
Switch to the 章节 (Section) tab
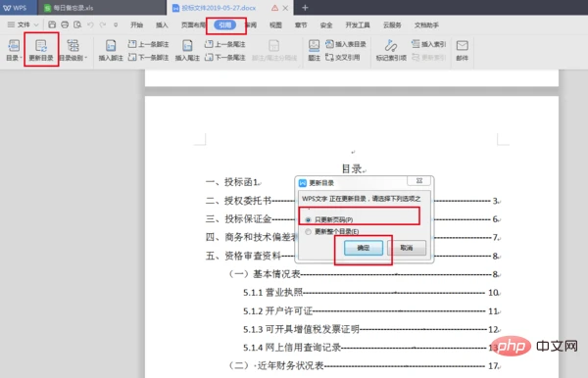point(301,25)
